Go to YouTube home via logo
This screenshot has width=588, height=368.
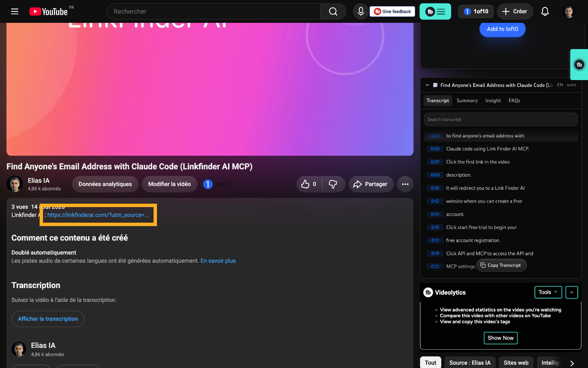point(48,12)
